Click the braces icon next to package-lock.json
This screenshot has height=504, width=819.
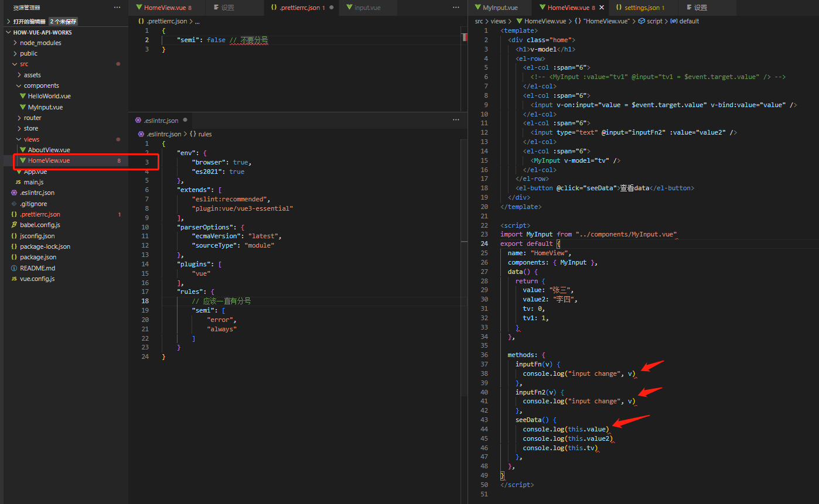pyautogui.click(x=14, y=246)
